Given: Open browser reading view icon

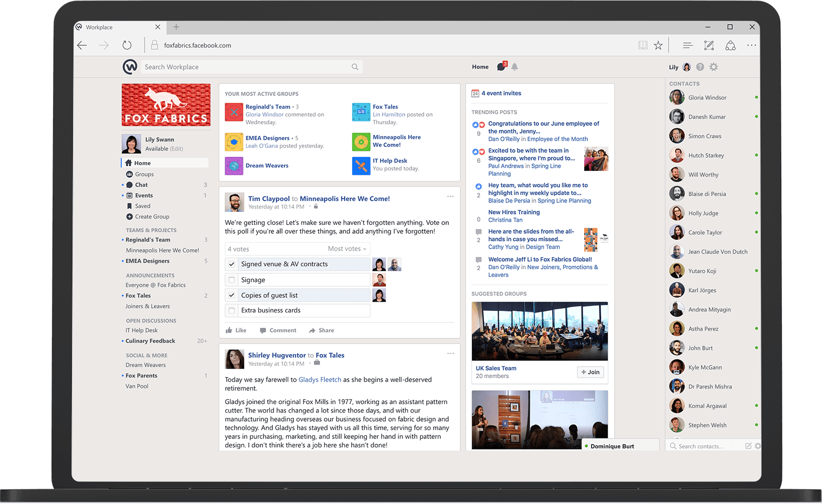Looking at the screenshot, I should point(642,45).
